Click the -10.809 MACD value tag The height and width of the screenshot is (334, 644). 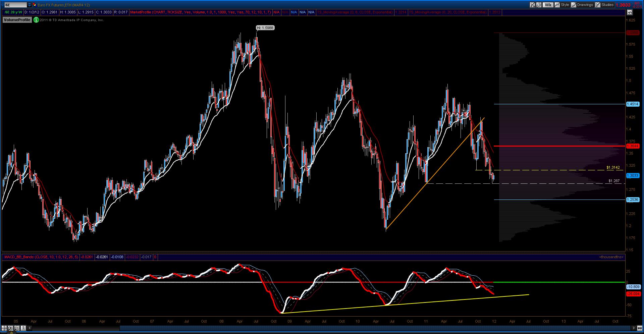tap(633, 287)
